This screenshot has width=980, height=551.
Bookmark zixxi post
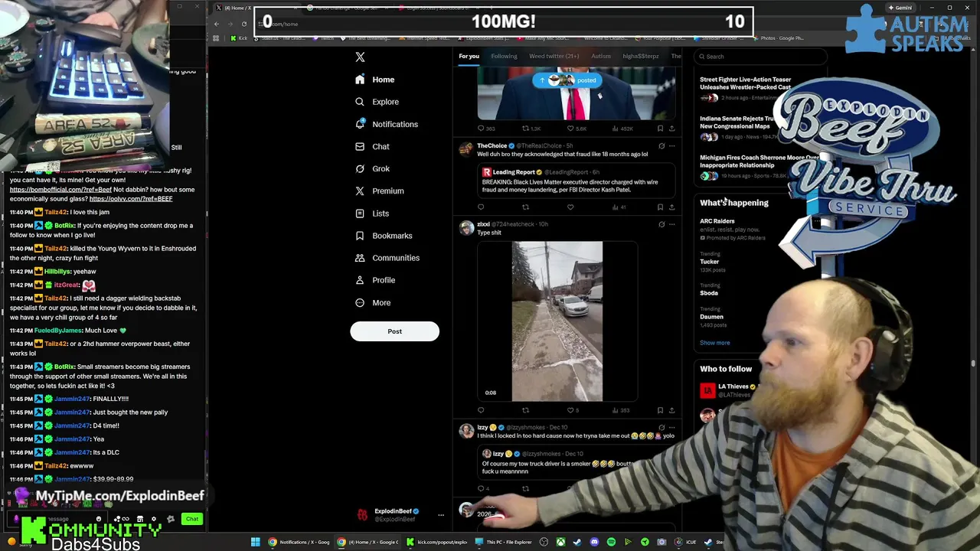pyautogui.click(x=660, y=410)
